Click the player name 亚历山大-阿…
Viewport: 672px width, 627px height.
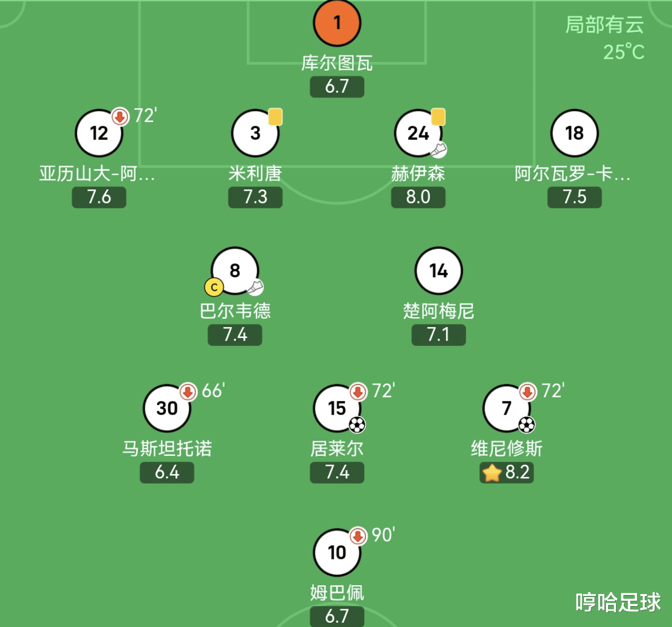(x=97, y=173)
